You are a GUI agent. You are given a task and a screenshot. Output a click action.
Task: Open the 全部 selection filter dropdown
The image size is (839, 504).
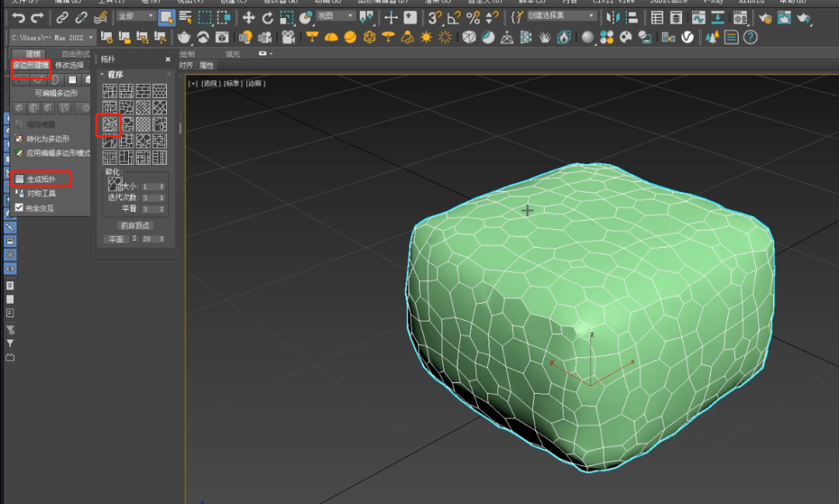tap(134, 16)
